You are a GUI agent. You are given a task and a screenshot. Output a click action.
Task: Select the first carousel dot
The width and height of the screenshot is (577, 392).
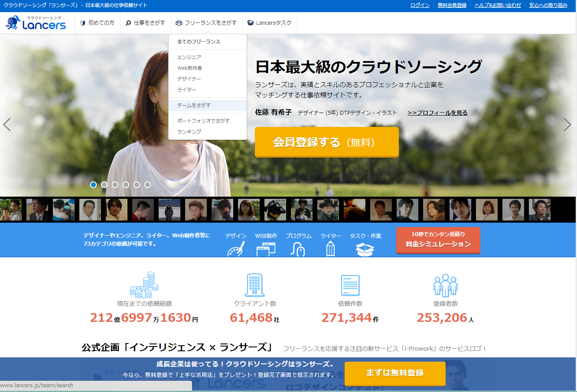(x=93, y=185)
